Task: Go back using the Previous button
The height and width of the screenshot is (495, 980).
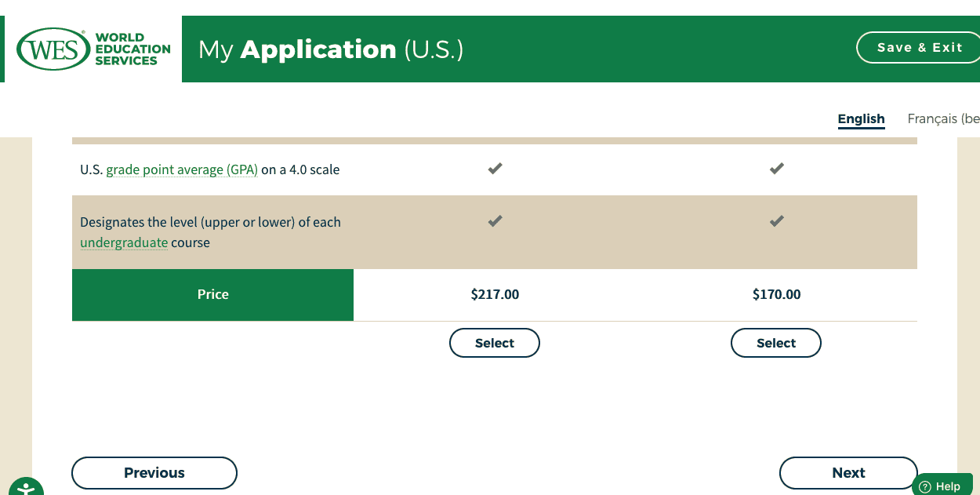Action: 154,472
